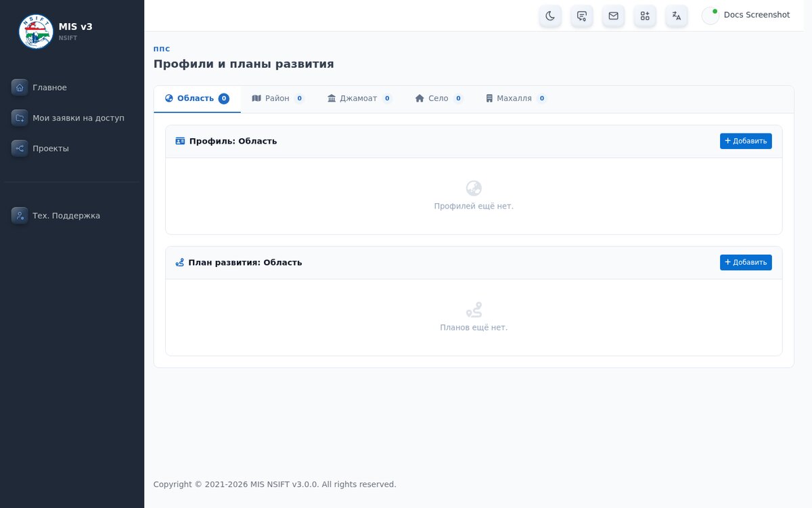Click the Тех. Поддержка icon
This screenshot has height=508, width=812.
click(20, 215)
